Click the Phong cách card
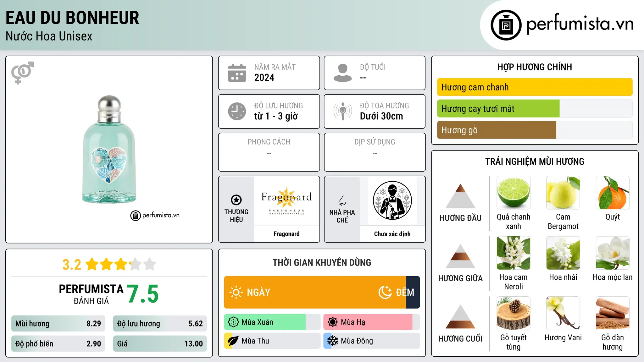This screenshot has height=362, width=644. coord(269,152)
